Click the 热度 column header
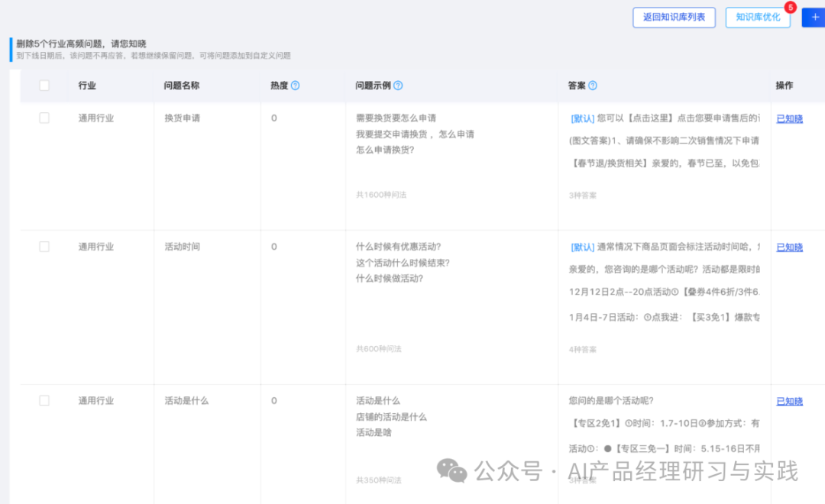Viewport: 825px width, 504px height. tap(280, 86)
